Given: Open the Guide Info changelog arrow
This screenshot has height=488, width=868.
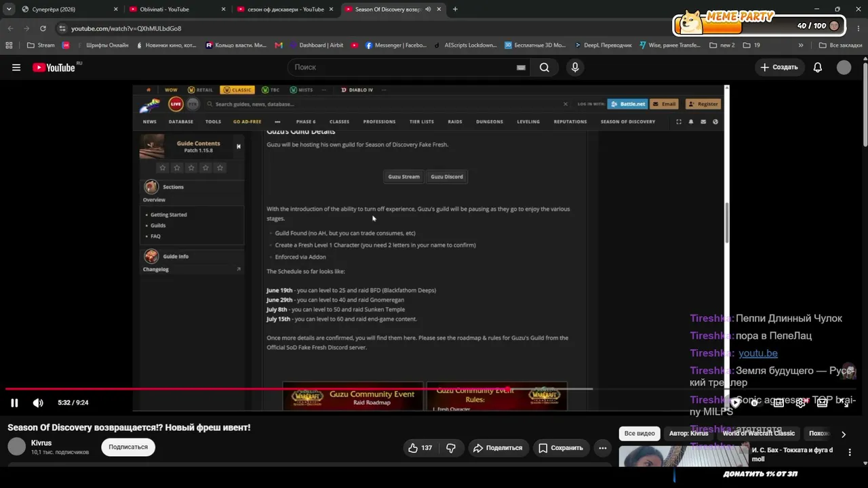Looking at the screenshot, I should [x=238, y=269].
